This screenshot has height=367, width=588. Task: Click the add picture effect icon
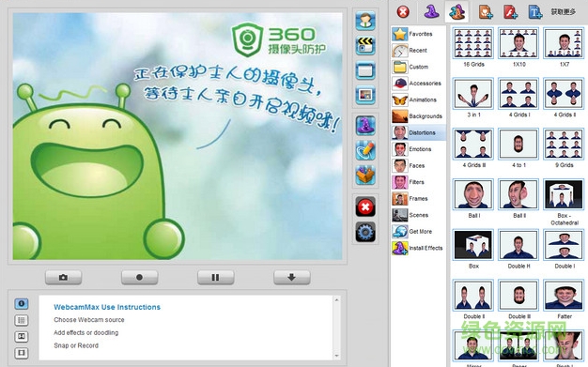point(486,12)
